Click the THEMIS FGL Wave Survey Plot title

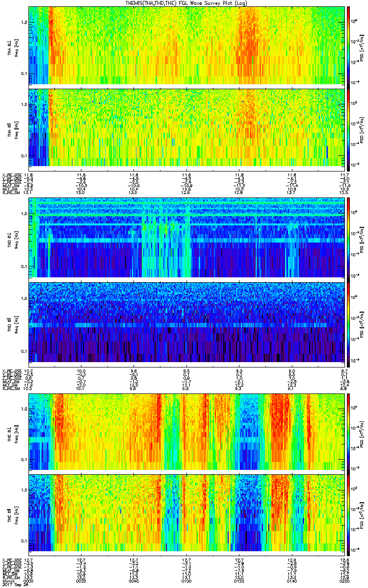click(187, 3)
